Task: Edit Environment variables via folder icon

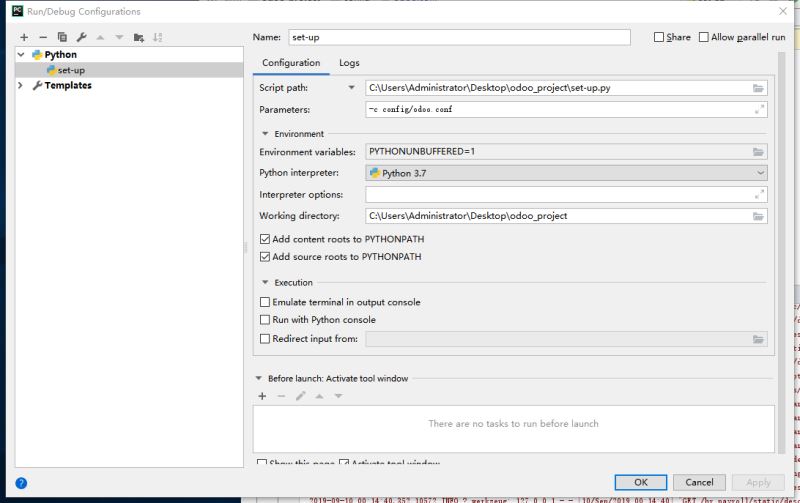Action: click(758, 152)
